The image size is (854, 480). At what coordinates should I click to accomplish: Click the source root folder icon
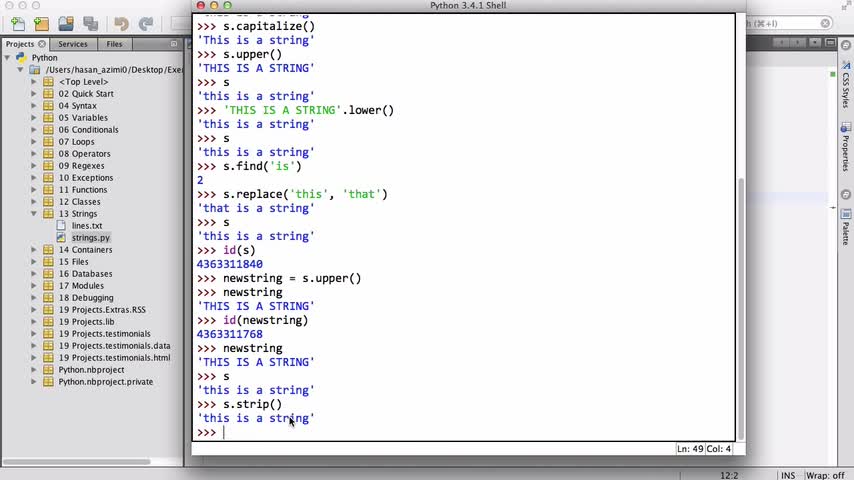point(35,70)
